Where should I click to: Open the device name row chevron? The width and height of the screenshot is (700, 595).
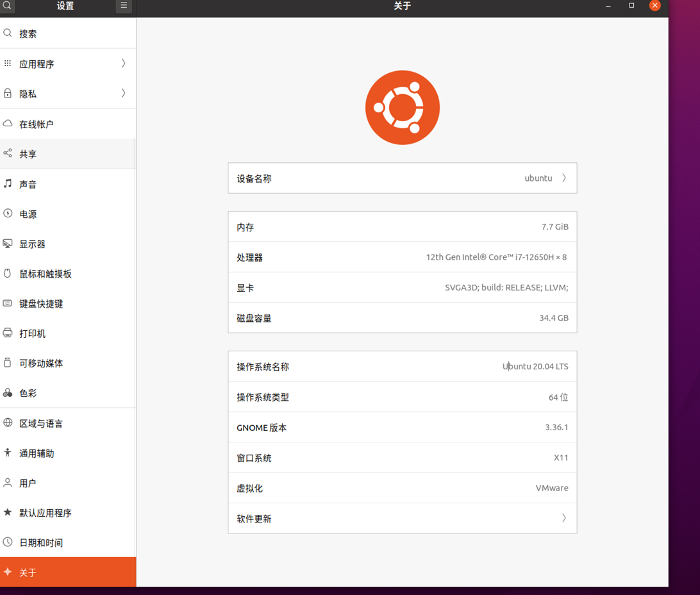[564, 178]
